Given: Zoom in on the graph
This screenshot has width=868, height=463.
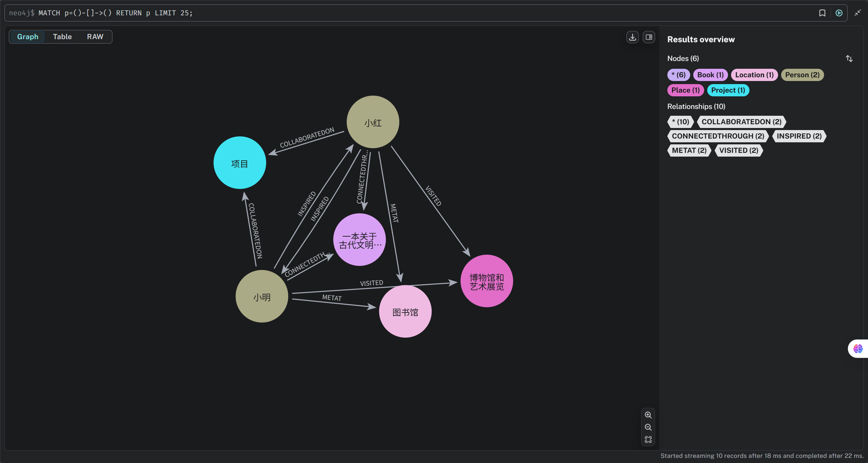Looking at the screenshot, I should pyautogui.click(x=648, y=415).
